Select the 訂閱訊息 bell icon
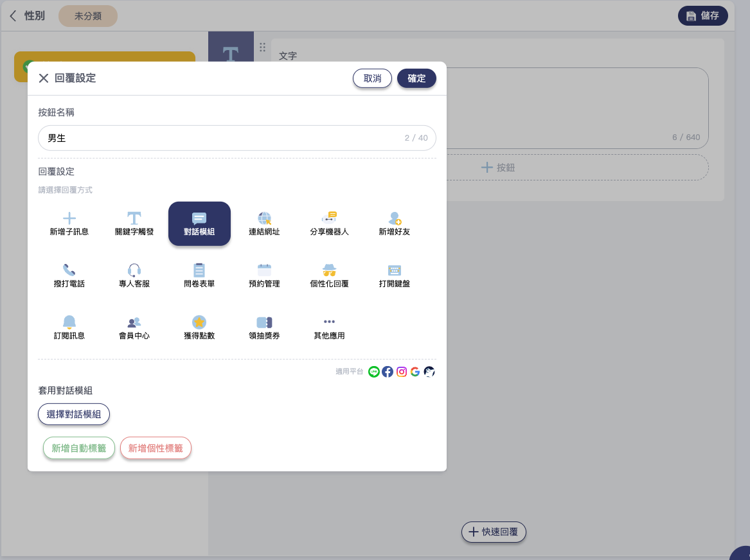Screen dimensions: 750x560 coord(69,322)
